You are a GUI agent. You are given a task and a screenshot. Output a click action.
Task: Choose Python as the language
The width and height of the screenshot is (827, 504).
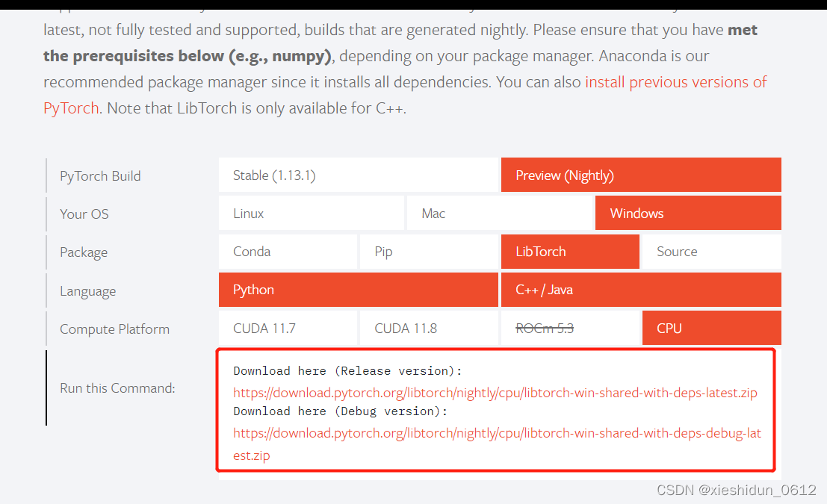point(357,290)
